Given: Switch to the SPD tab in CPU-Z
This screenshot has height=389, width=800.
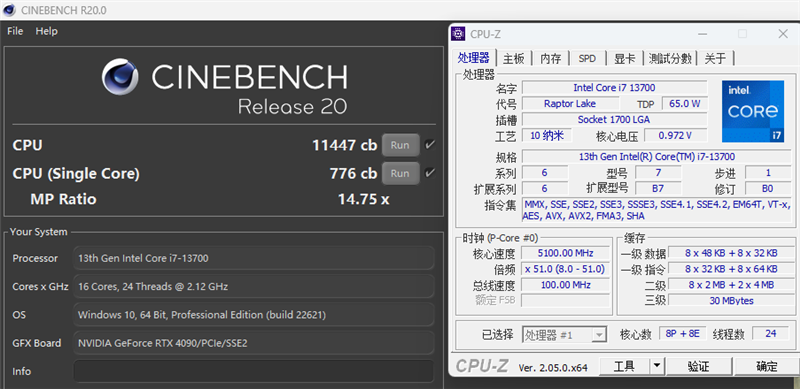Looking at the screenshot, I should tap(587, 58).
